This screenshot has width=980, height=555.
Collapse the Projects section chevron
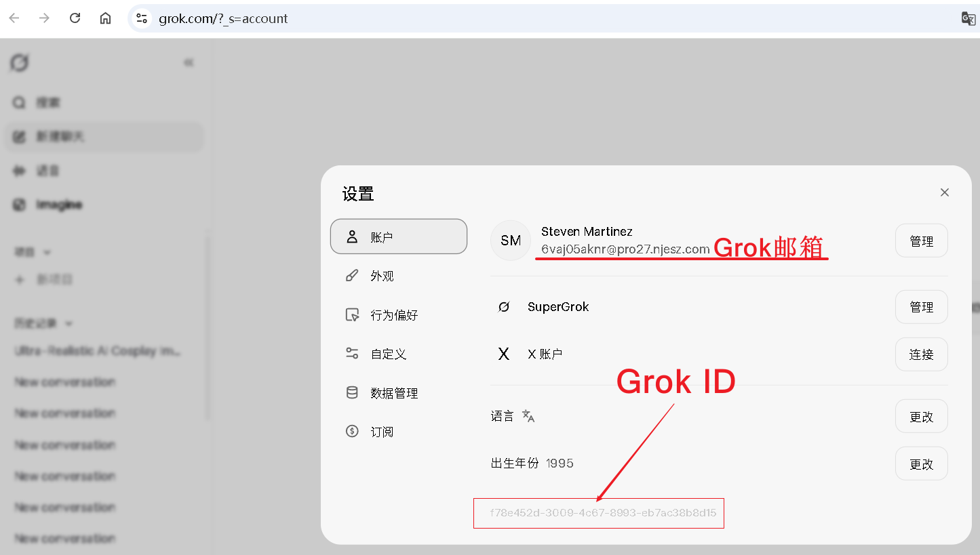(x=47, y=252)
